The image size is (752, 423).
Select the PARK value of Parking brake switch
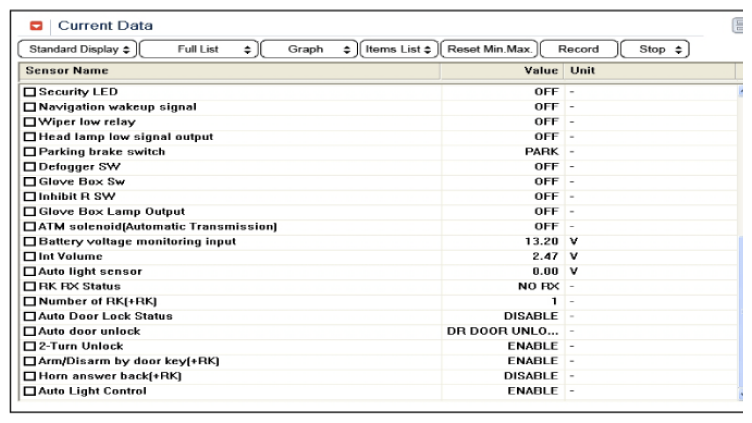point(542,152)
